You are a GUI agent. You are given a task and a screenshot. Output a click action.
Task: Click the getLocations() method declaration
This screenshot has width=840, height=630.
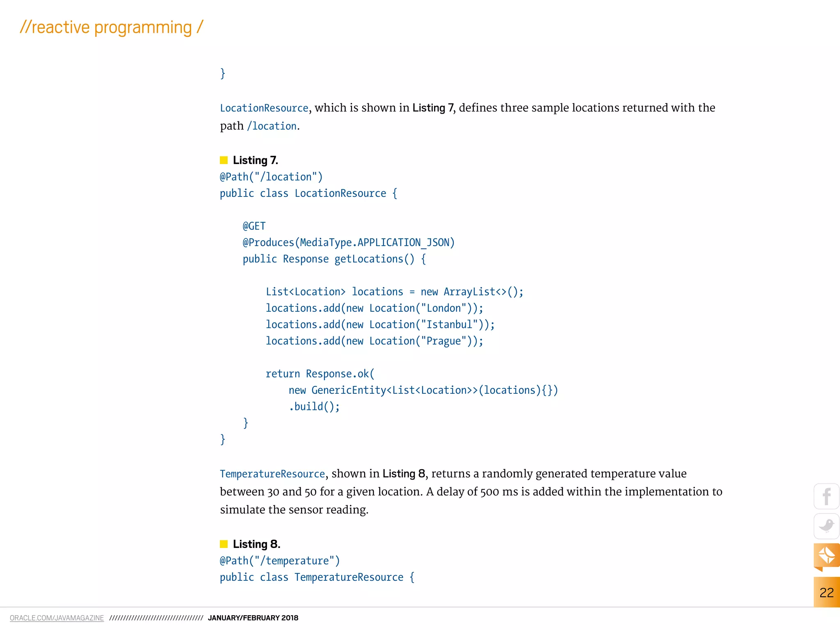pyautogui.click(x=334, y=259)
